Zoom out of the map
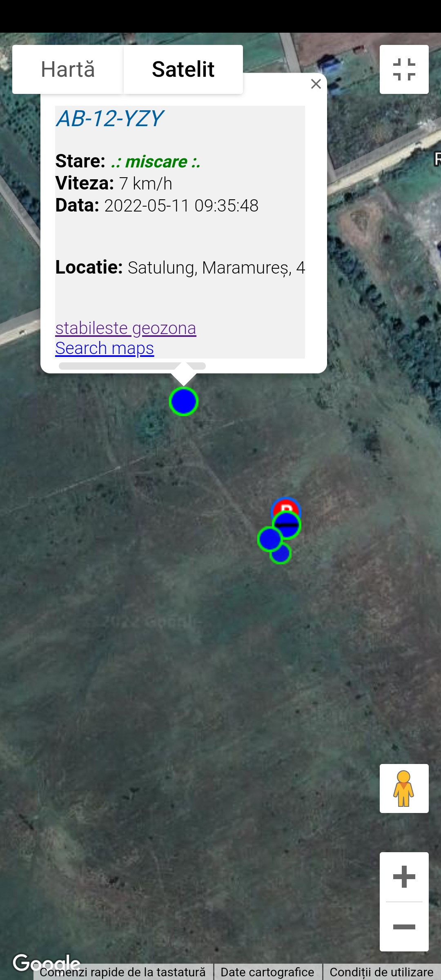 404,927
